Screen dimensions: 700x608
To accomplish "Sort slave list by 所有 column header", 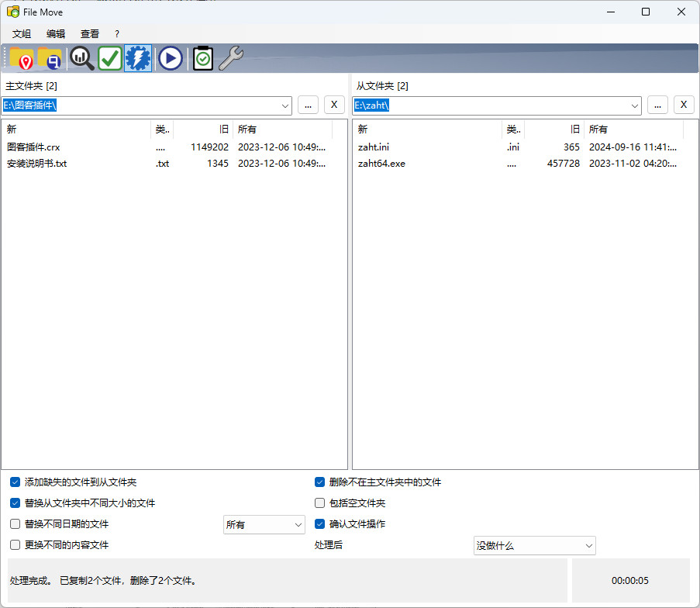I will 633,129.
